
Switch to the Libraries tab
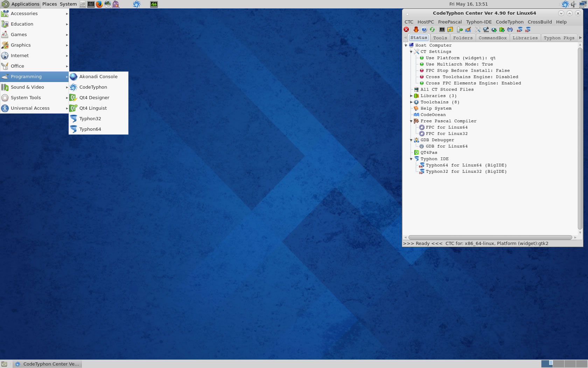tap(525, 38)
